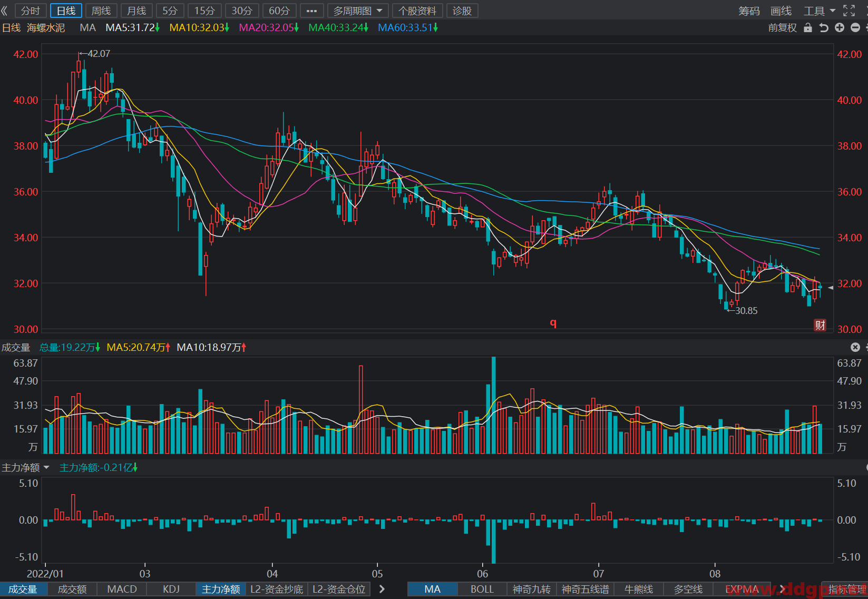
Task: Close the 成交量 volume panel
Action: 855,347
